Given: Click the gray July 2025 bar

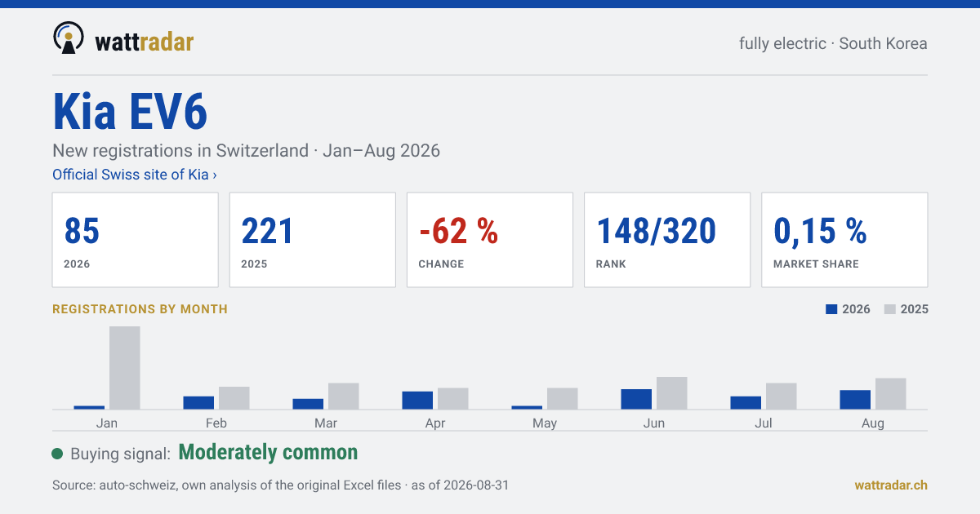Looking at the screenshot, I should click(782, 397).
